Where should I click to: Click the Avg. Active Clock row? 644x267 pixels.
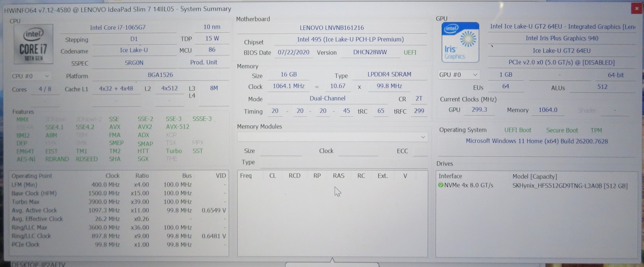[119, 210]
